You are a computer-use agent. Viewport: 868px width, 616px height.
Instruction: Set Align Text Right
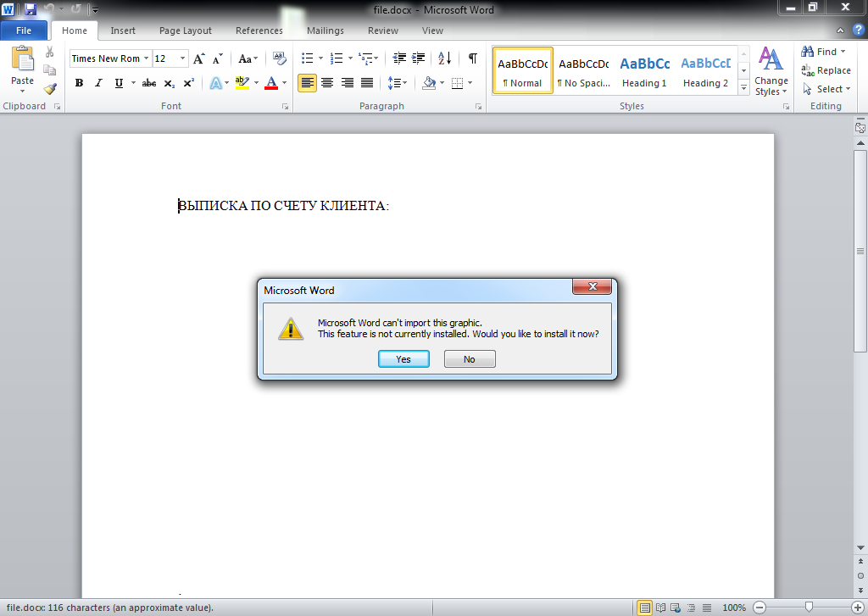347,83
